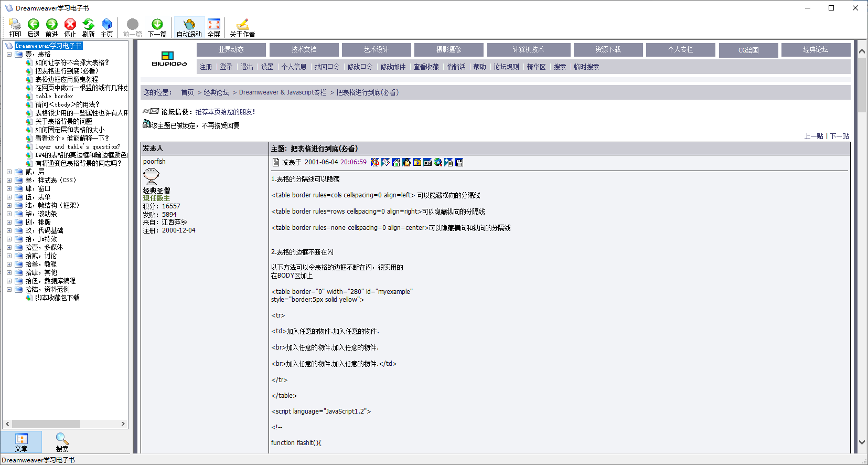Screen dimensions: 868x465
Task: Click the 下一贴 next post link
Action: 839,136
